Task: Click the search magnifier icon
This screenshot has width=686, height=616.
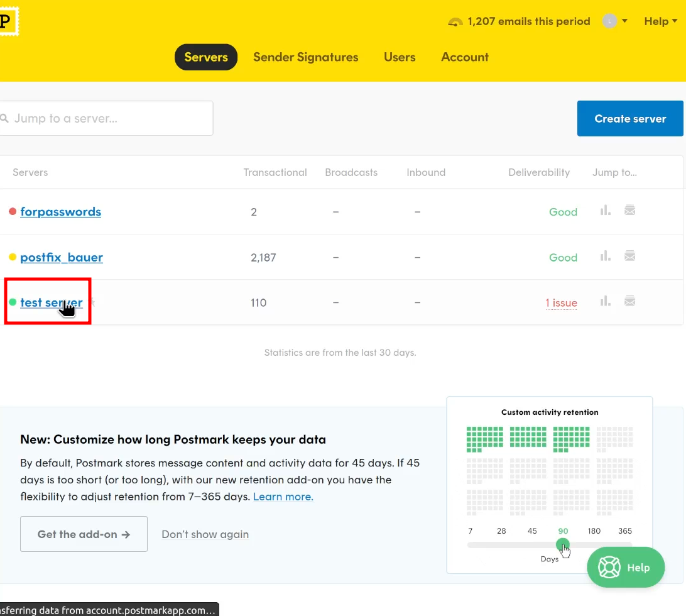Action: tap(4, 118)
